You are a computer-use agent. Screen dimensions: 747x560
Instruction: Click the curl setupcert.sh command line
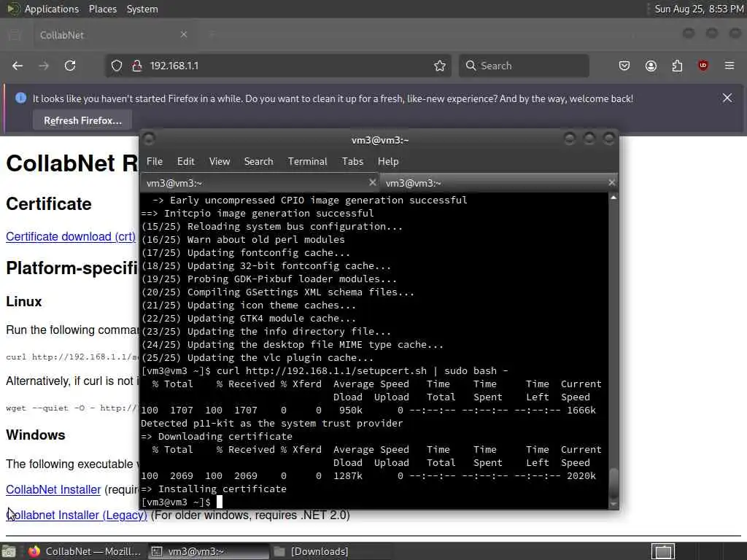click(x=325, y=371)
